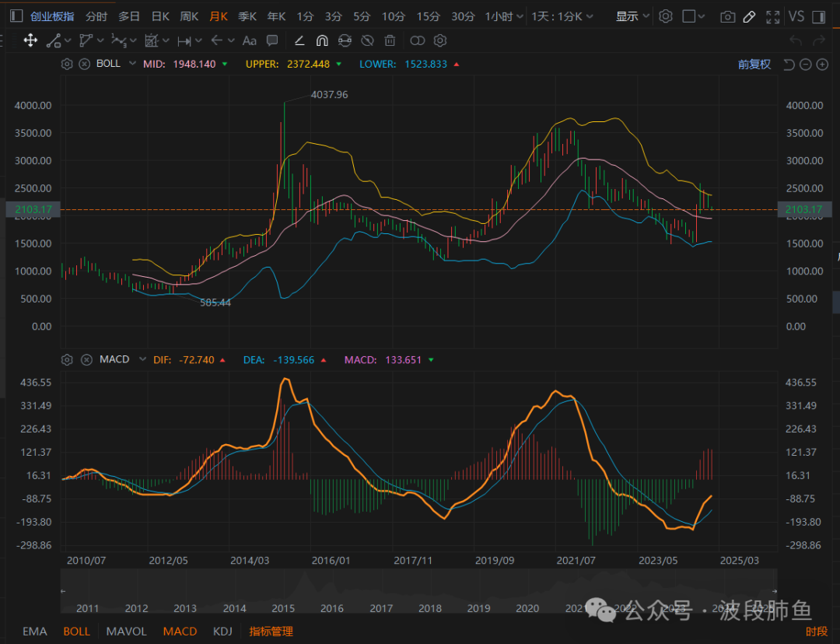Click the 指标管理 indicator management link
The image size is (840, 644).
[271, 632]
